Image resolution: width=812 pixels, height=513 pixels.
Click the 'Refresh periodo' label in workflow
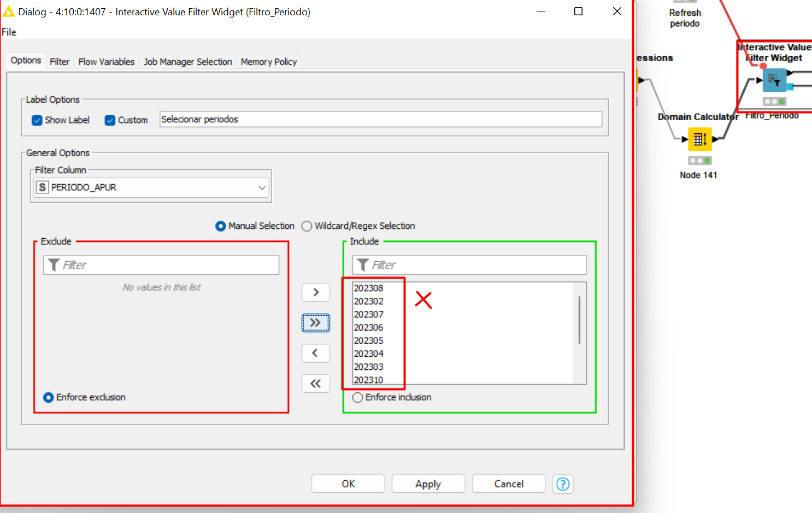[685, 18]
